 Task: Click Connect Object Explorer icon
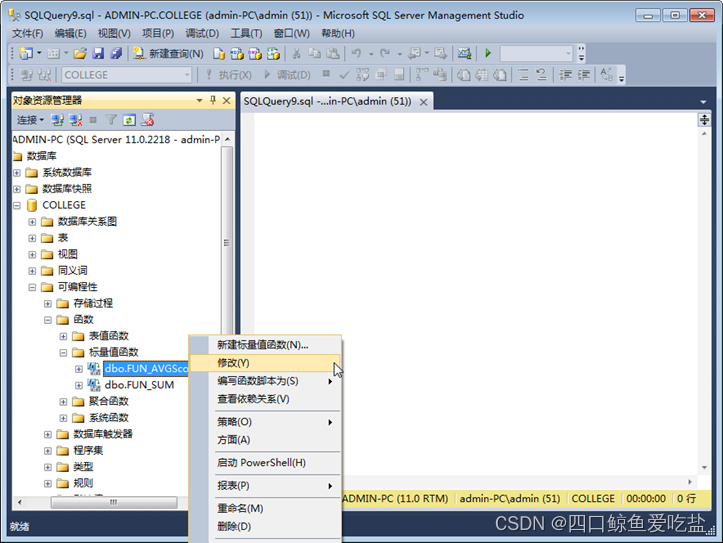coord(58,120)
